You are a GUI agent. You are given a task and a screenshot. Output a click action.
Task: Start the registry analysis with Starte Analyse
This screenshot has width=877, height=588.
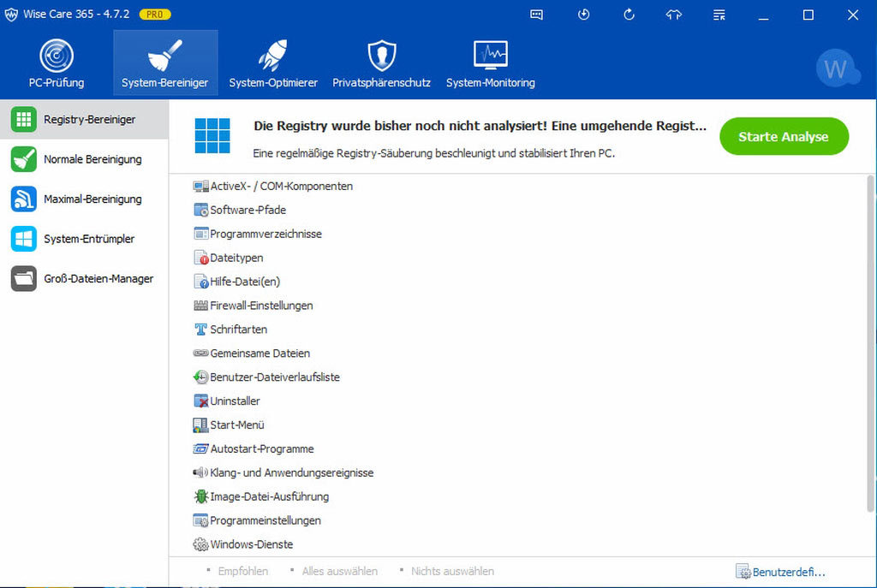(x=784, y=136)
